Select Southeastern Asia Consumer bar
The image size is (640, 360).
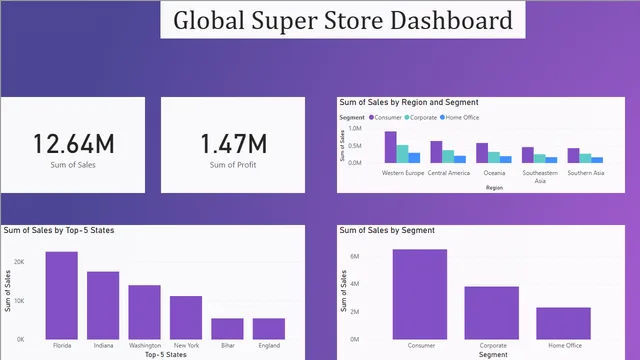(528, 155)
